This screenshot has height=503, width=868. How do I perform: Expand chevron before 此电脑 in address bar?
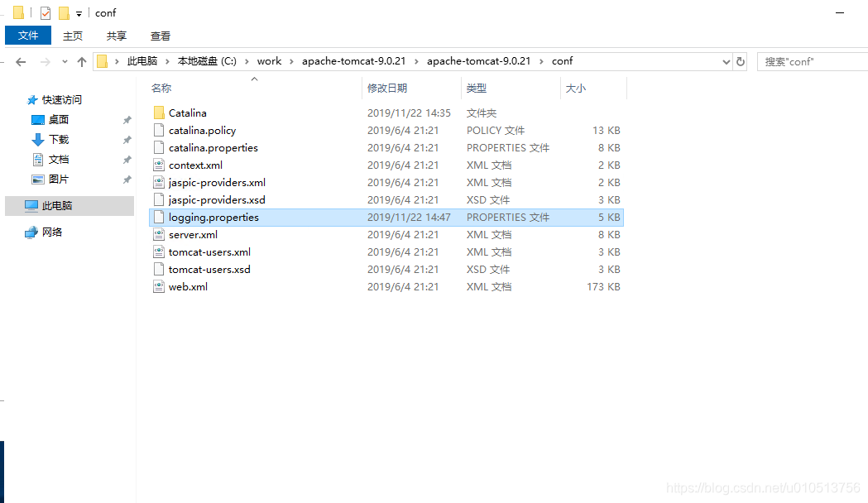117,61
